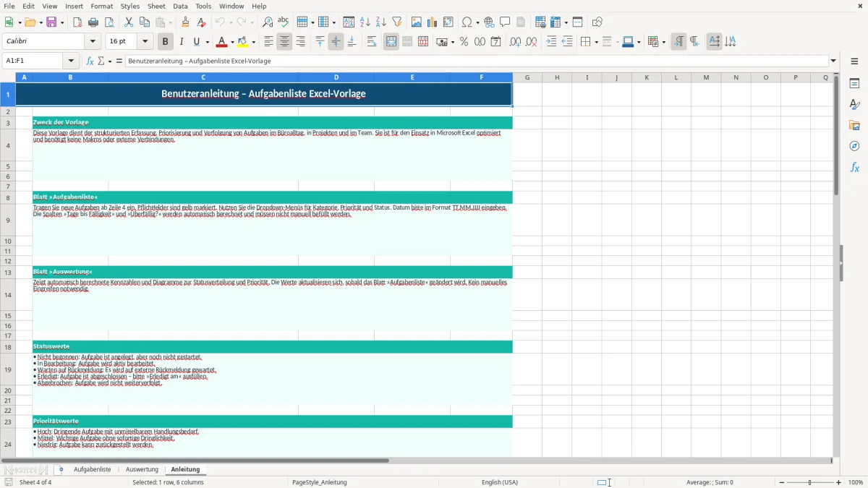Open the Sidebar Gallery panel
This screenshot has width=868, height=488.
pos(854,125)
